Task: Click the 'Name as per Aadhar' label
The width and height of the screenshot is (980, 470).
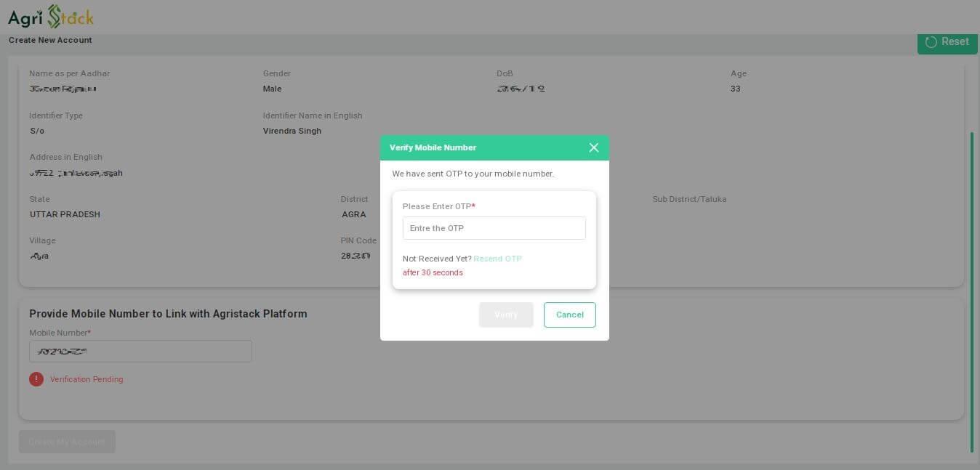Action: pyautogui.click(x=70, y=73)
